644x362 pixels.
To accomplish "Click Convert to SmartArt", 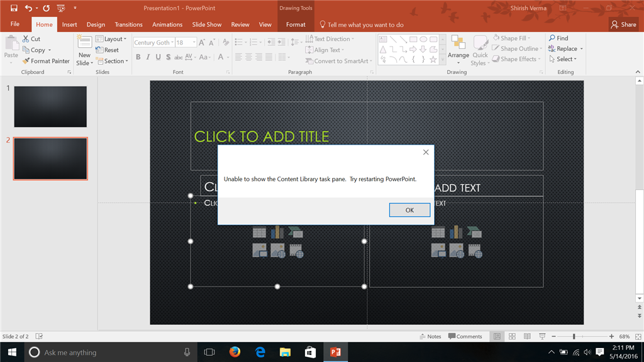I will coord(338,61).
